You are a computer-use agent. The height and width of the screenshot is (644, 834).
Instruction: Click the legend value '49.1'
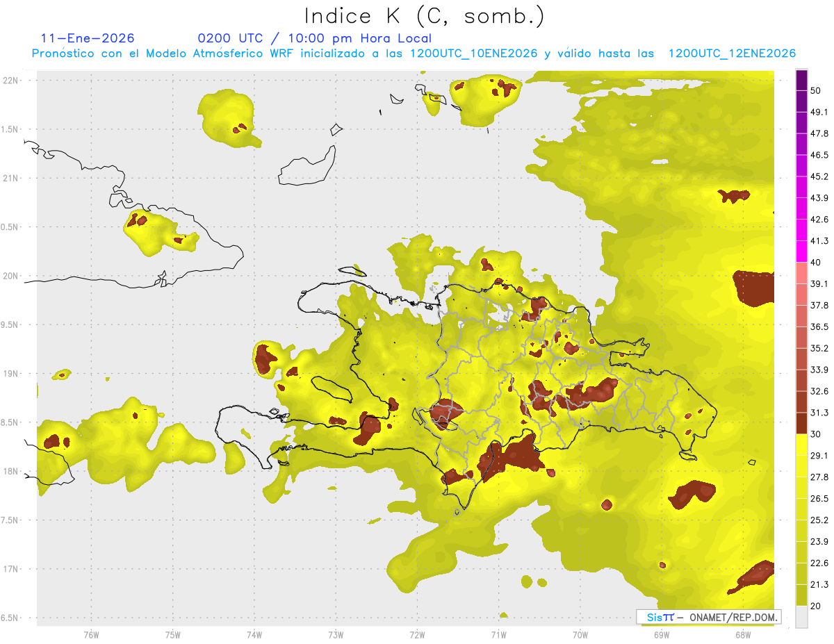(819, 112)
